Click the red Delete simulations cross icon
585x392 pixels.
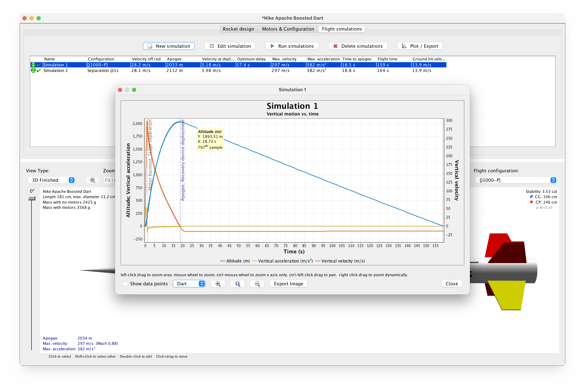335,46
